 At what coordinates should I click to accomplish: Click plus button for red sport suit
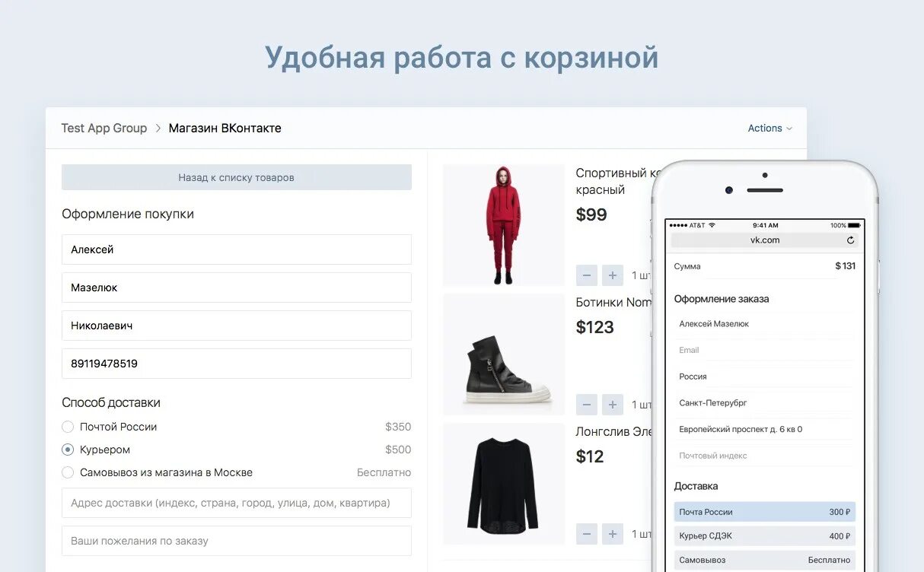click(x=613, y=275)
